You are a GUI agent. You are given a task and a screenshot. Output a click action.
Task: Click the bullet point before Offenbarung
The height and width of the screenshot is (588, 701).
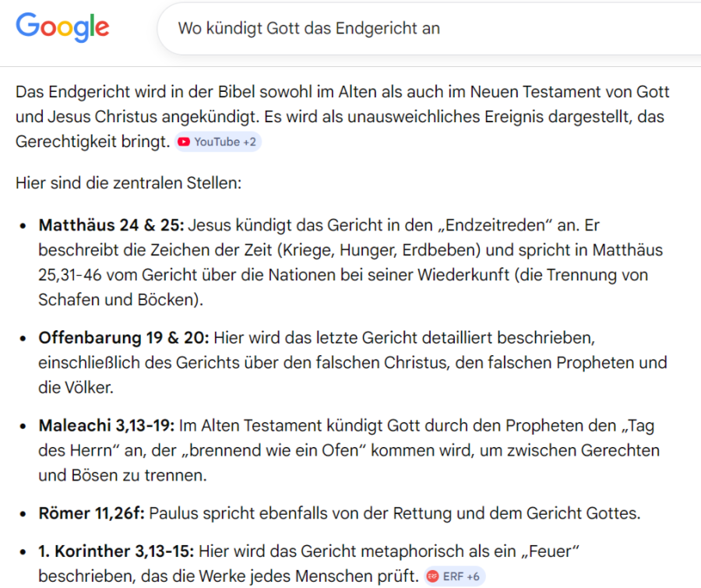click(x=24, y=339)
